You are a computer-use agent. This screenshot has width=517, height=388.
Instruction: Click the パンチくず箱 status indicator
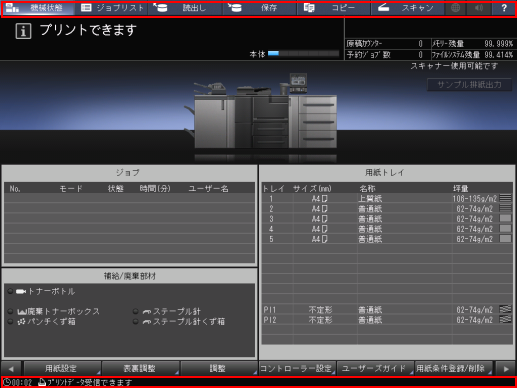pyautogui.click(x=10, y=321)
